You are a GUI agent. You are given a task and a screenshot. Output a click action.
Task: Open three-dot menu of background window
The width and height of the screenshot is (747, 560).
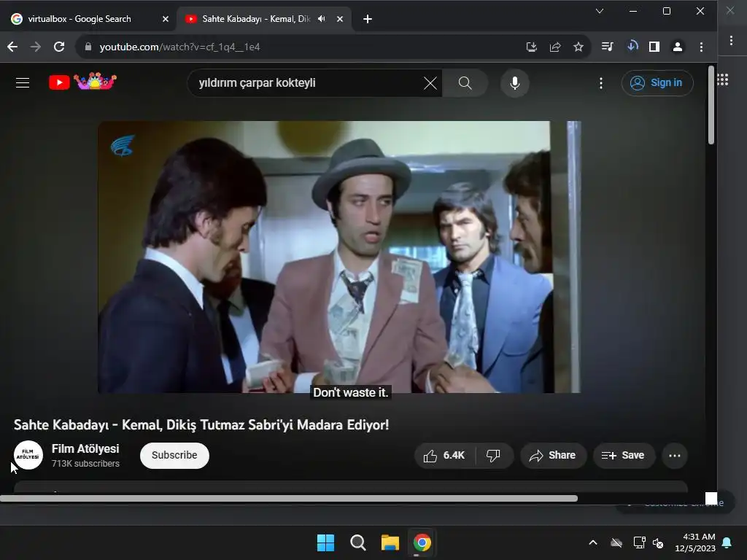731,41
